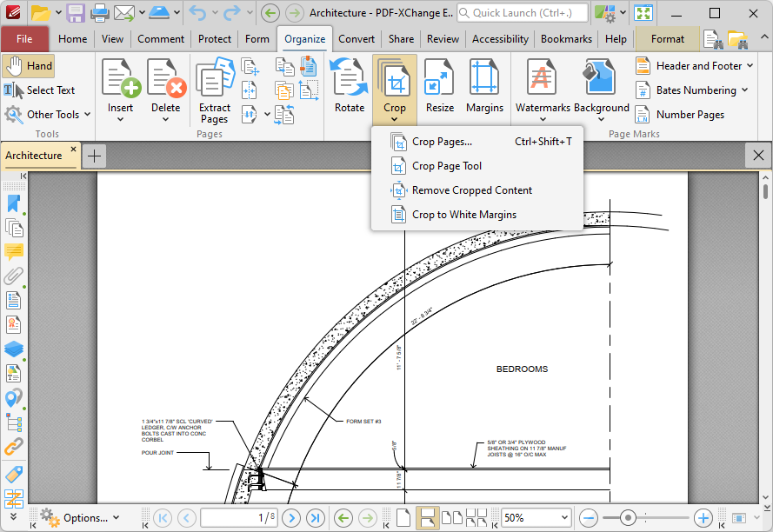This screenshot has height=532, width=773.
Task: Collapse the ribbon with the chevron
Action: 763,37
